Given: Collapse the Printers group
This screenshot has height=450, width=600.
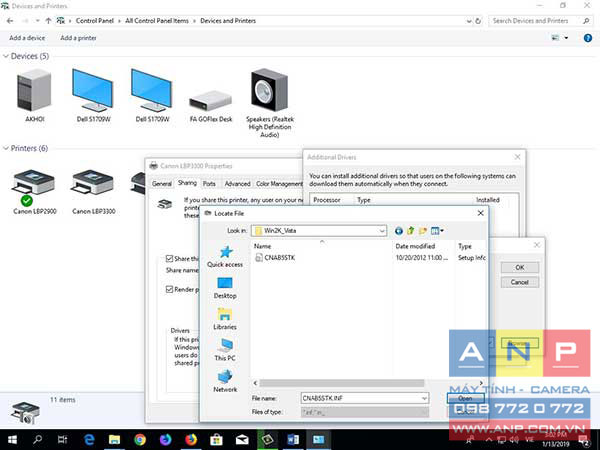Looking at the screenshot, I should [6, 148].
